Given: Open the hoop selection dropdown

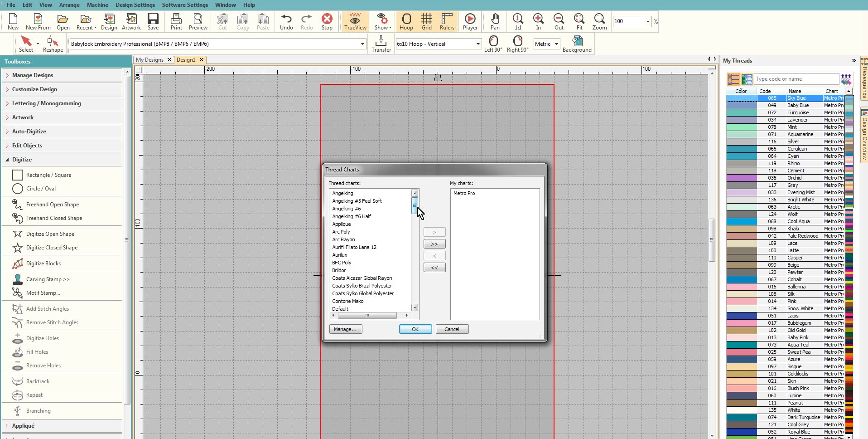Looking at the screenshot, I should coord(477,44).
